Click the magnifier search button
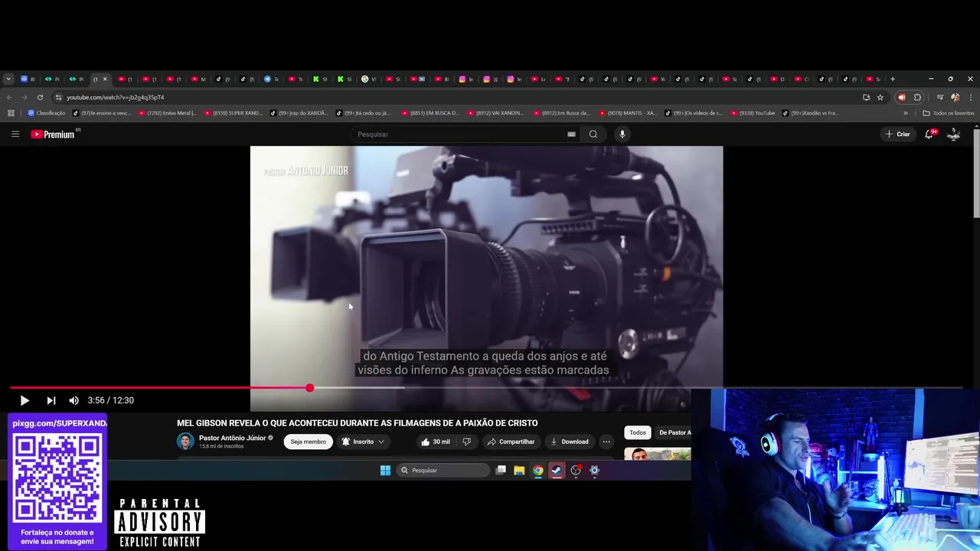Screen dimensions: 980x551 point(593,134)
